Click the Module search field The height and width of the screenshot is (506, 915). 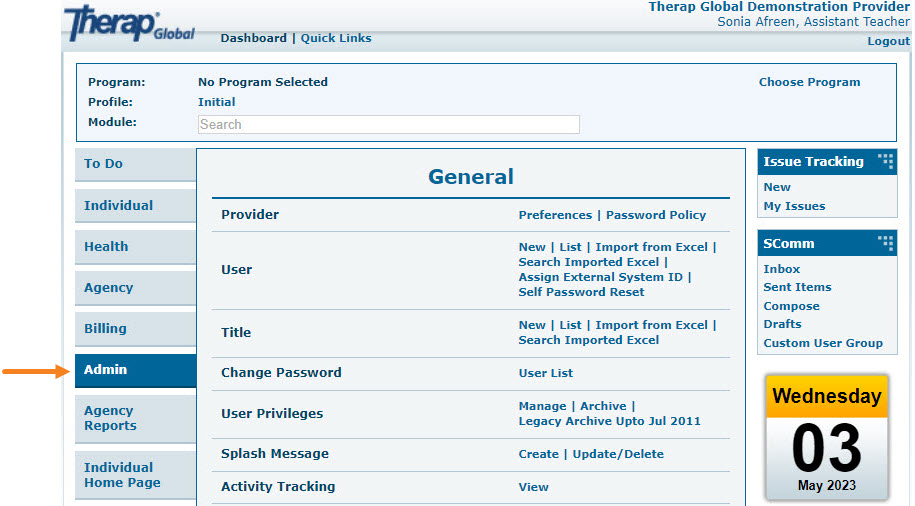tap(389, 124)
